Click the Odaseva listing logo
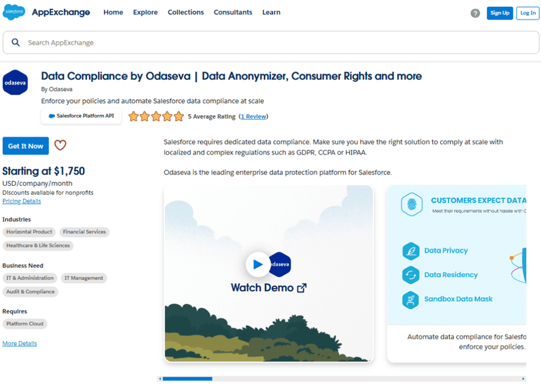541x392 pixels. tap(15, 82)
